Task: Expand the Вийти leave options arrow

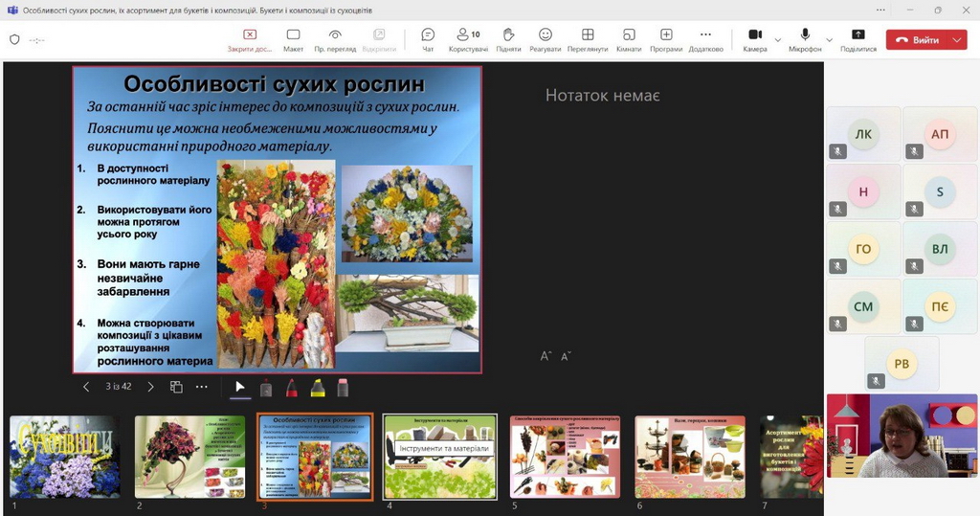Action: tap(958, 40)
